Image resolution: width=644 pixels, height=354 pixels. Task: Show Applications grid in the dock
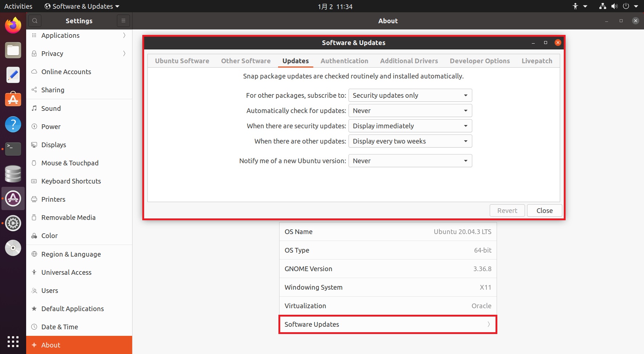(x=13, y=342)
